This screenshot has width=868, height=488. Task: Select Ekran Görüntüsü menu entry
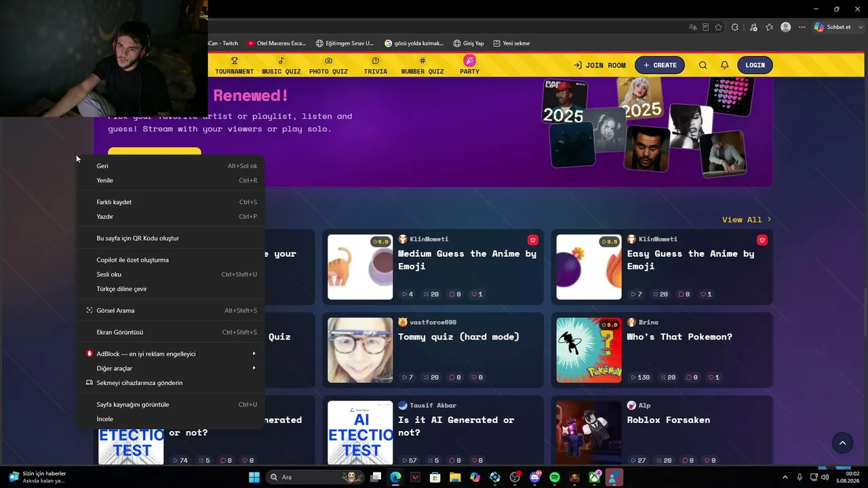coord(172,332)
